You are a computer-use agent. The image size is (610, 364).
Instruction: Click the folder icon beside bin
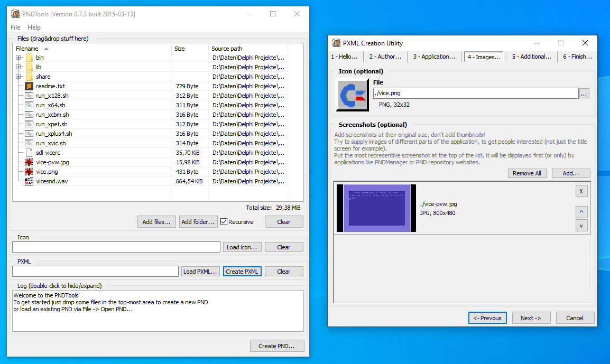coord(30,57)
